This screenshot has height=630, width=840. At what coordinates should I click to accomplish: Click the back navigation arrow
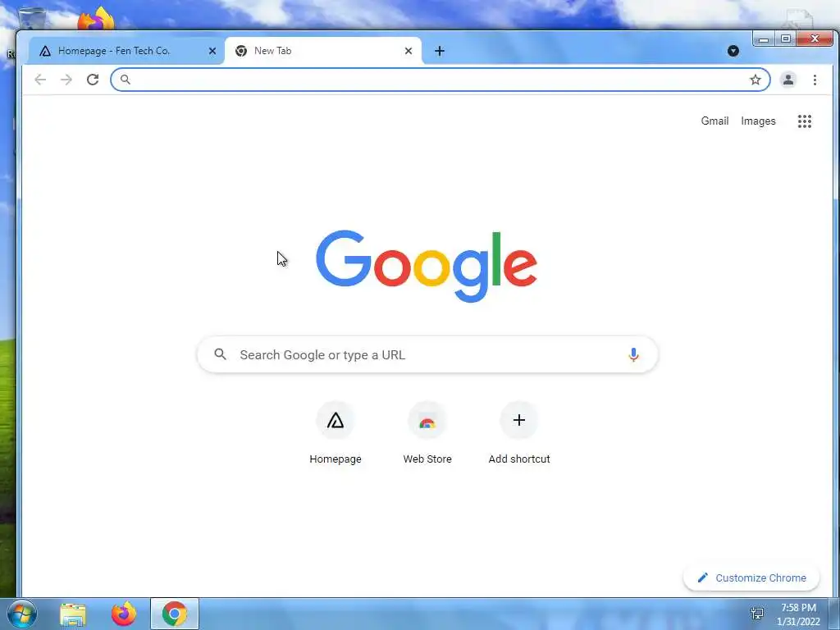(x=40, y=80)
